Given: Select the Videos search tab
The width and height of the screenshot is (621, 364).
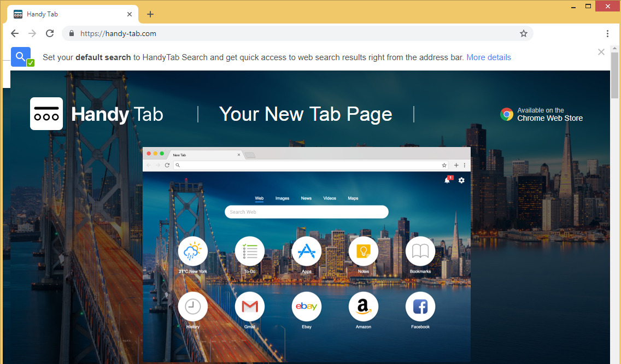Looking at the screenshot, I should (330, 198).
